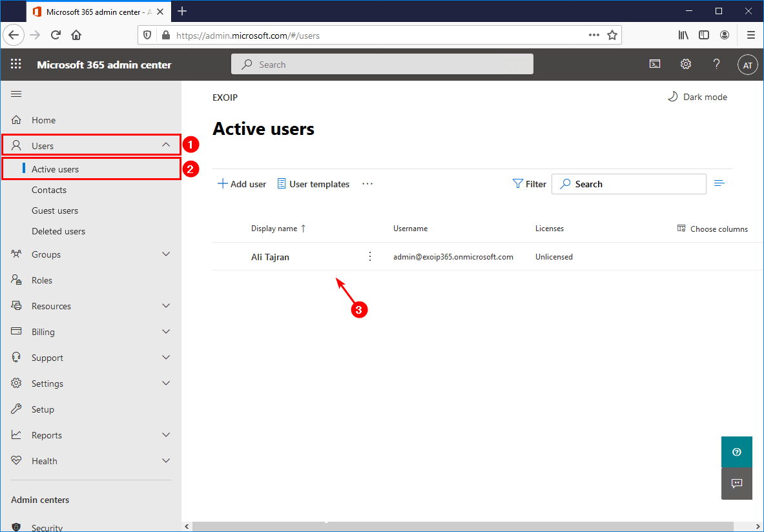Expand the Reports navigation section
This screenshot has width=764, height=532.
click(x=166, y=435)
